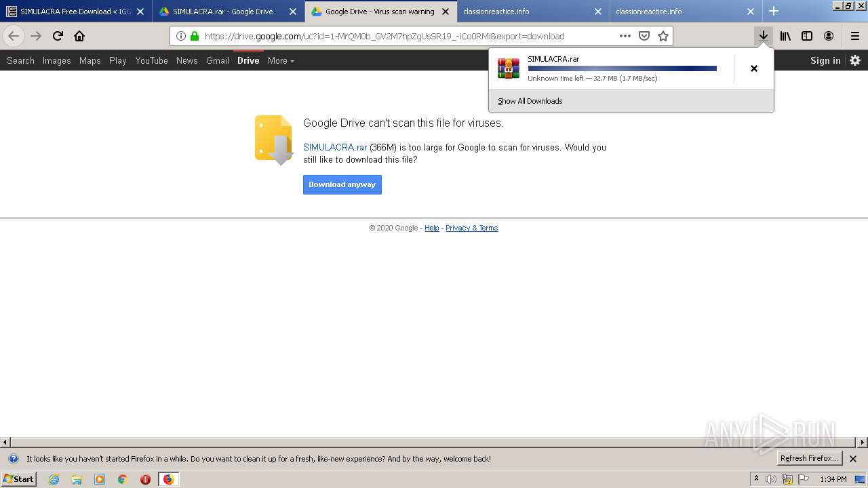The height and width of the screenshot is (488, 868).
Task: Bookmark this page with star
Action: (x=663, y=36)
